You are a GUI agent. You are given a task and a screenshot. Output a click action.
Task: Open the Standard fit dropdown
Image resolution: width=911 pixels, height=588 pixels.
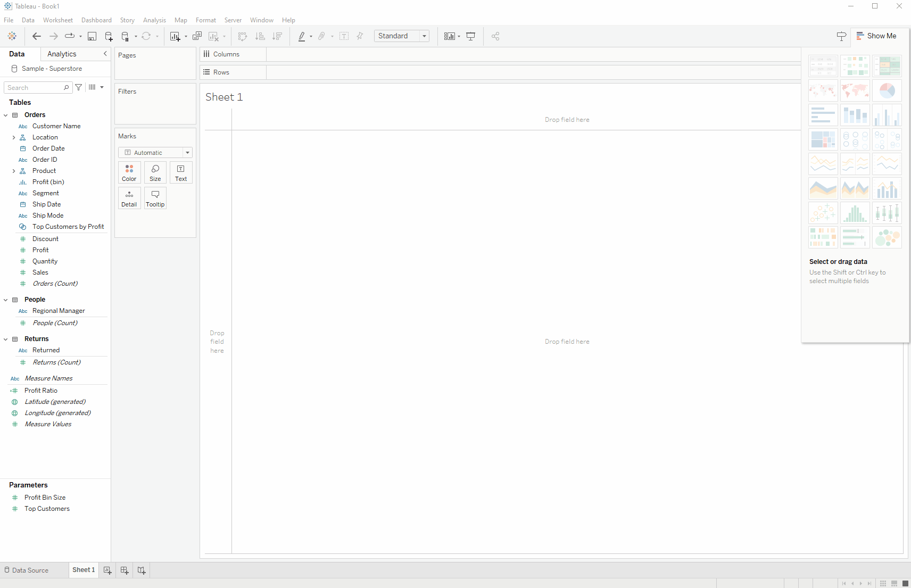401,36
